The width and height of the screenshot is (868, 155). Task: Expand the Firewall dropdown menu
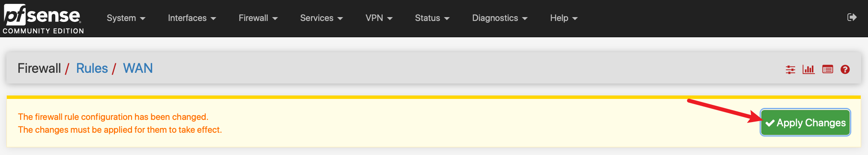[258, 18]
